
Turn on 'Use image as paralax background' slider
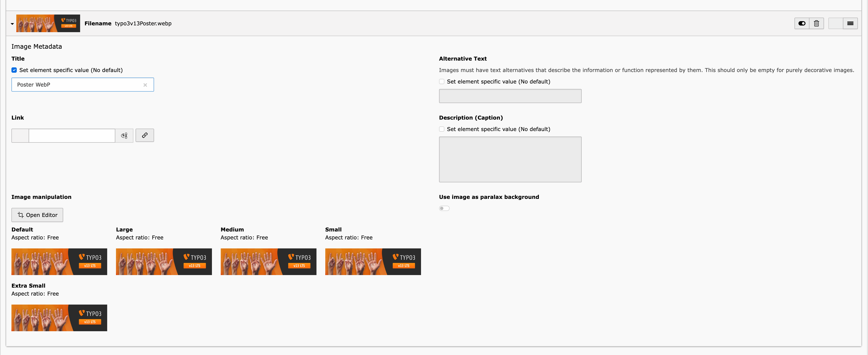(444, 208)
